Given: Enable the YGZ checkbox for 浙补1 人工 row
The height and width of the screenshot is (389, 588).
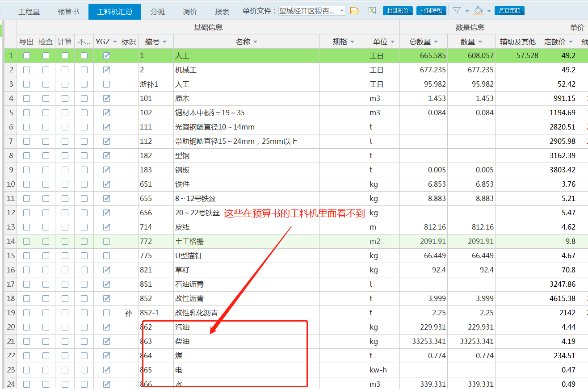Looking at the screenshot, I should [106, 84].
